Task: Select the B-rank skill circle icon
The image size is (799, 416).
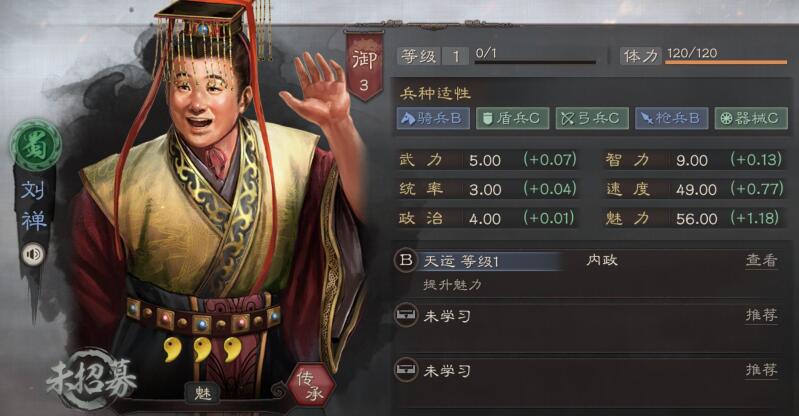Action: [x=406, y=260]
